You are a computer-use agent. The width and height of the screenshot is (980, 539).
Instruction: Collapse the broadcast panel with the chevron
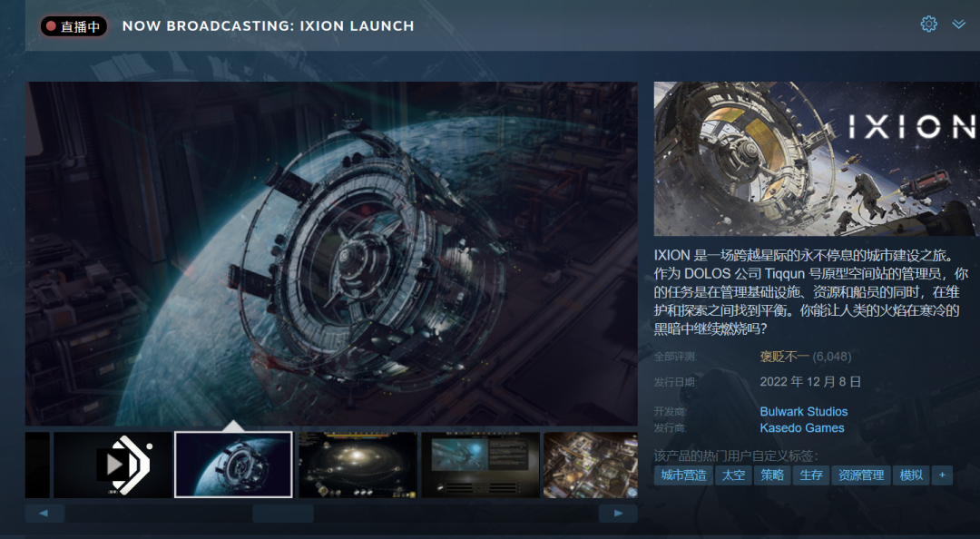point(959,24)
